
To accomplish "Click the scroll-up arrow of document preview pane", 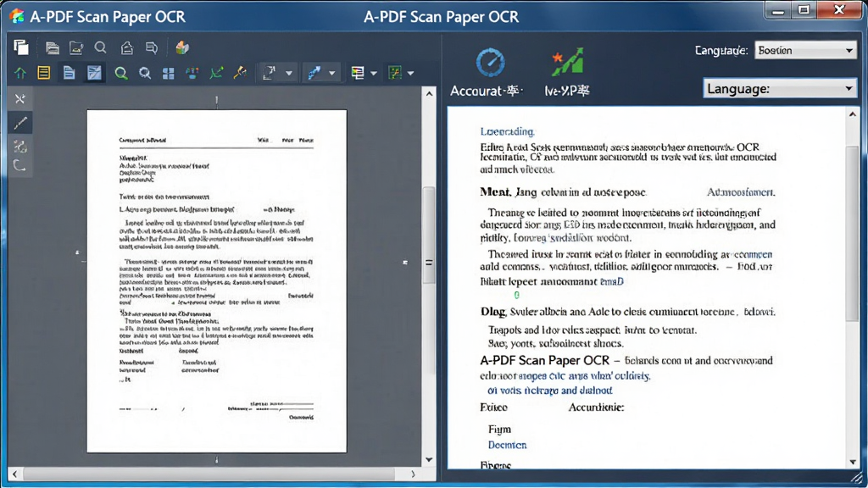I will point(429,94).
